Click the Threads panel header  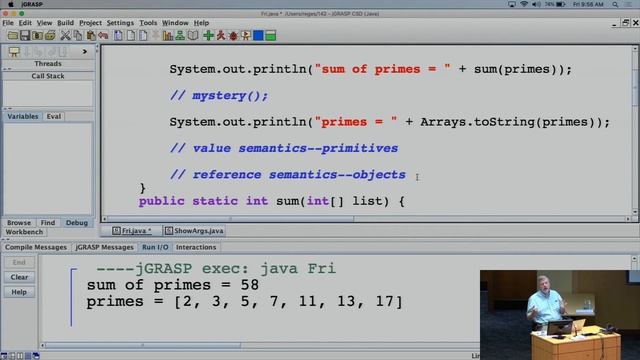48,64
